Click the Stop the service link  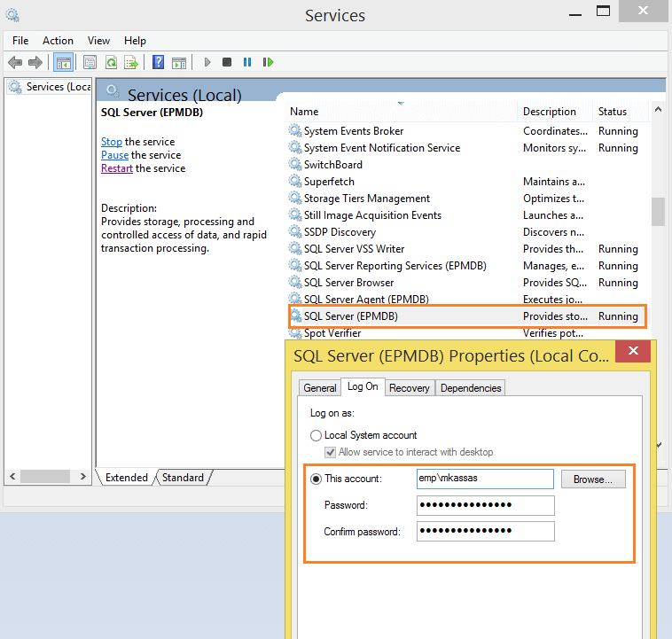click(x=112, y=142)
